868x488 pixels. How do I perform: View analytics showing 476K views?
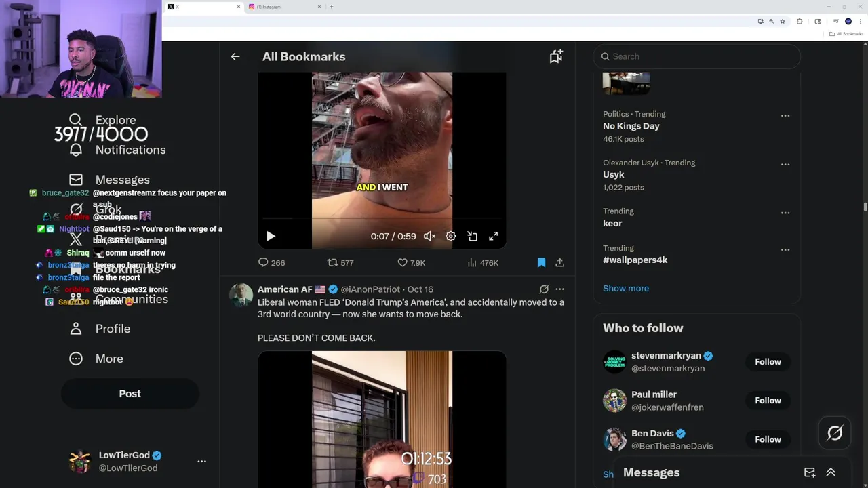click(x=483, y=262)
